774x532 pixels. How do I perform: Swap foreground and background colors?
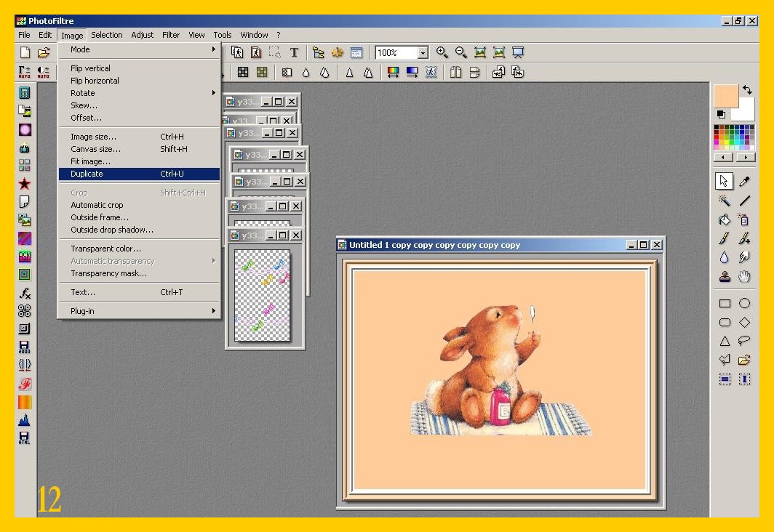747,91
